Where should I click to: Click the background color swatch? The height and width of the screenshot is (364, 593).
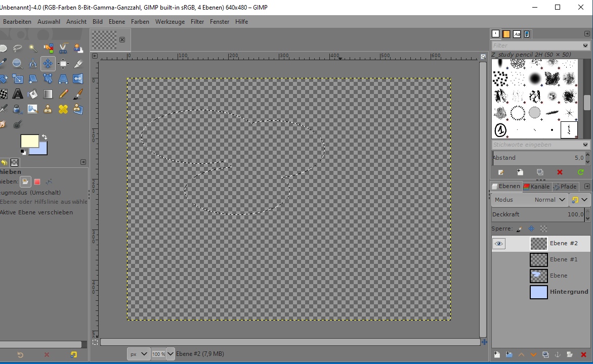pos(43,151)
